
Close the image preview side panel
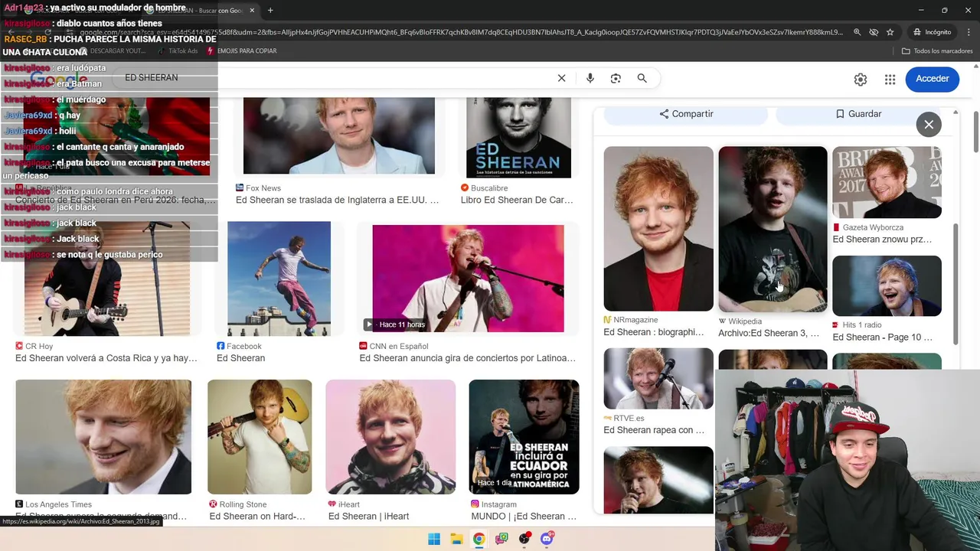[929, 124]
